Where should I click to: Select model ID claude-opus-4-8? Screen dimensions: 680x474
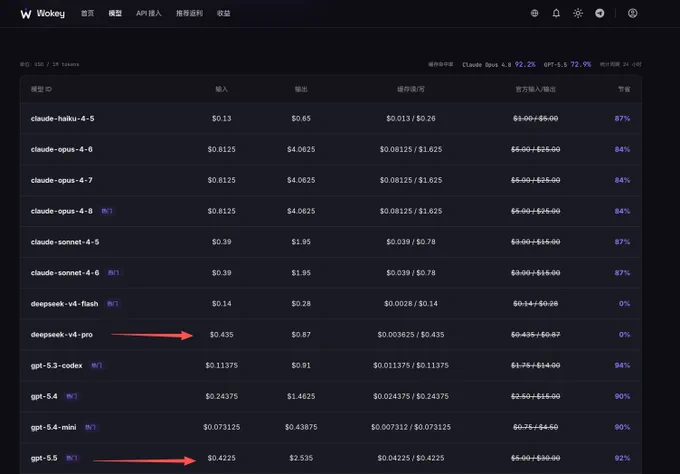(x=62, y=211)
